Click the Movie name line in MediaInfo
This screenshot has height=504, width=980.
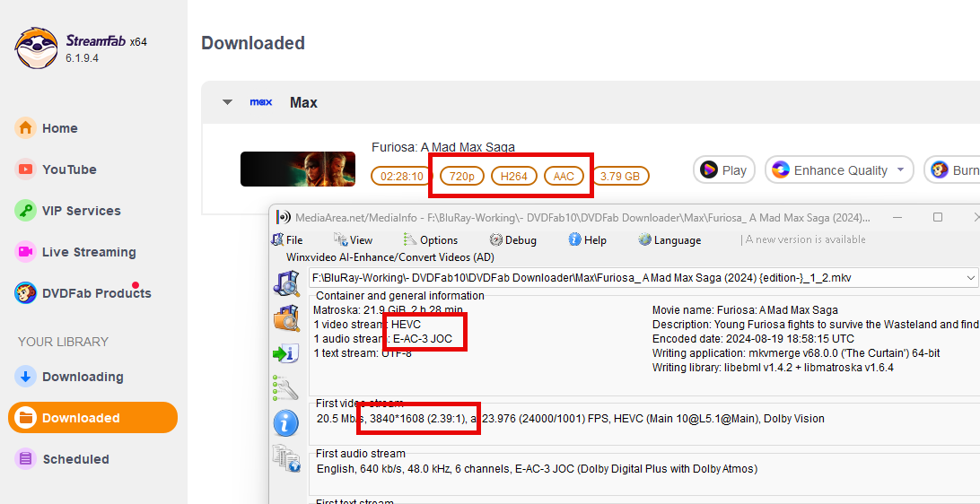click(745, 309)
